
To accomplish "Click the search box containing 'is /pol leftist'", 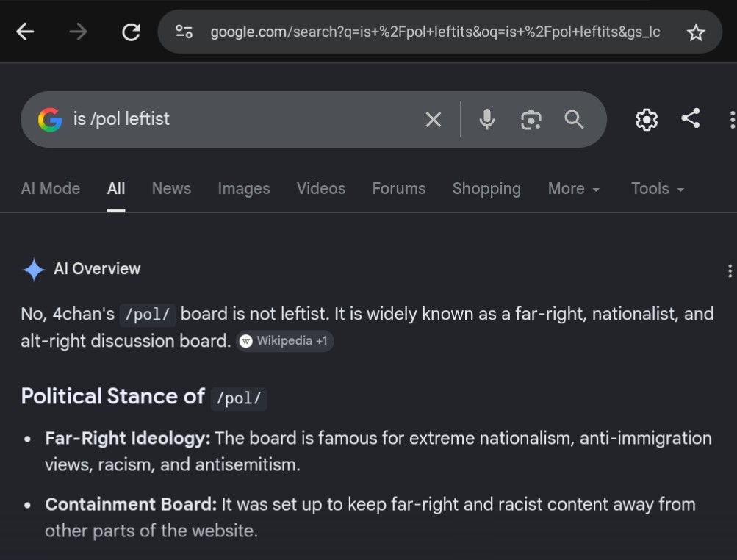I will point(245,120).
